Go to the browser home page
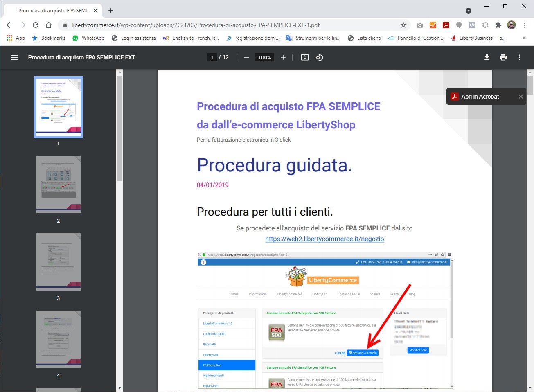Screen dimensions: 534x392 pos(49,25)
